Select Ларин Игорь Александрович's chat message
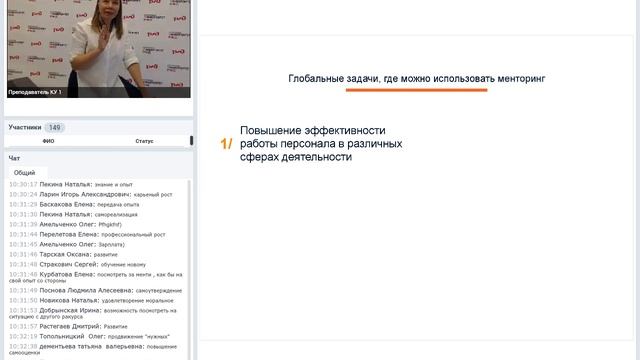This screenshot has height=360, width=640. (91, 194)
